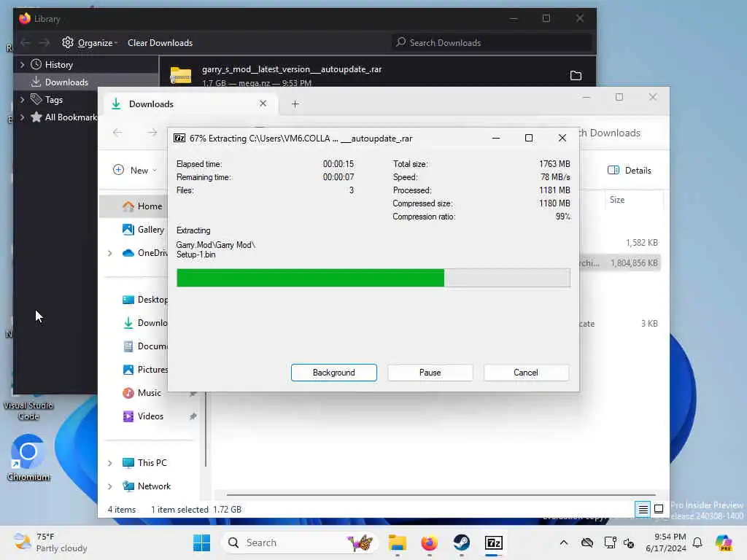Expand OneDrive in navigation pane

pos(110,253)
